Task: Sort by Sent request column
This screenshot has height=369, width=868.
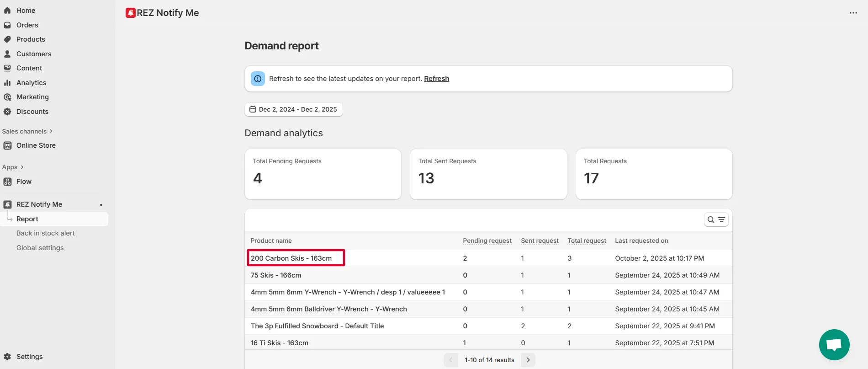Action: pyautogui.click(x=540, y=241)
